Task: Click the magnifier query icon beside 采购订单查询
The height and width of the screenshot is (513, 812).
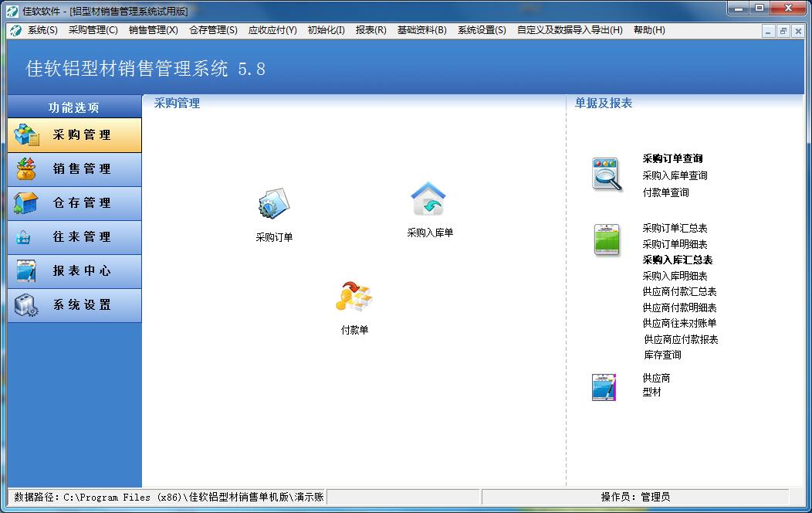Action: pyautogui.click(x=607, y=174)
